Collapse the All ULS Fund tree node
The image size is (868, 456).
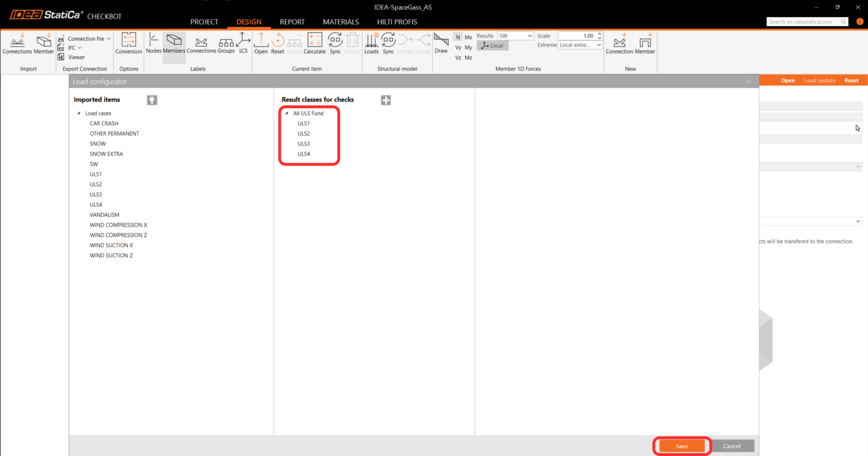pos(287,113)
